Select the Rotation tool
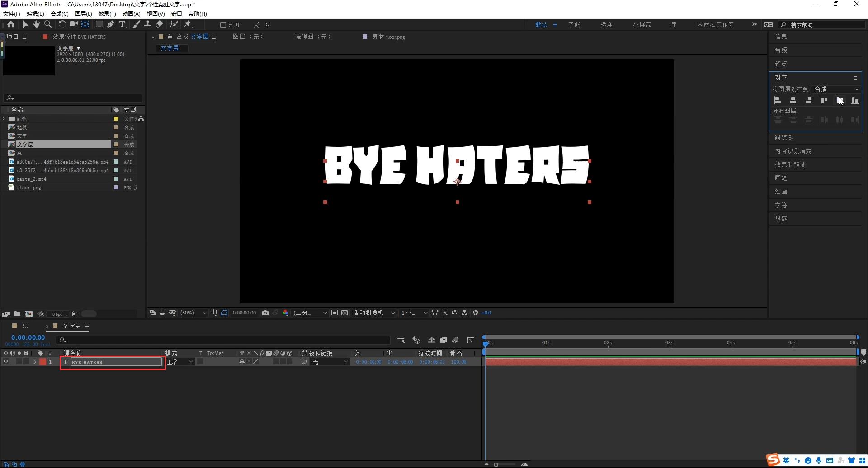Viewport: 868px width, 468px height. coord(62,24)
